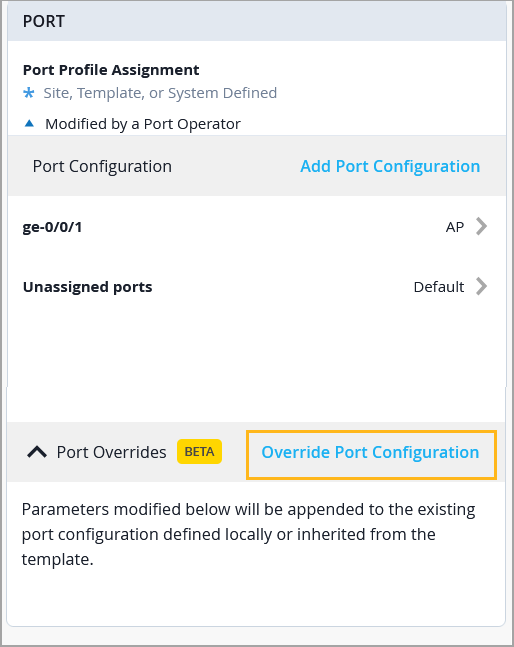Click Override Port Configuration link
This screenshot has width=514, height=647.
coord(370,453)
